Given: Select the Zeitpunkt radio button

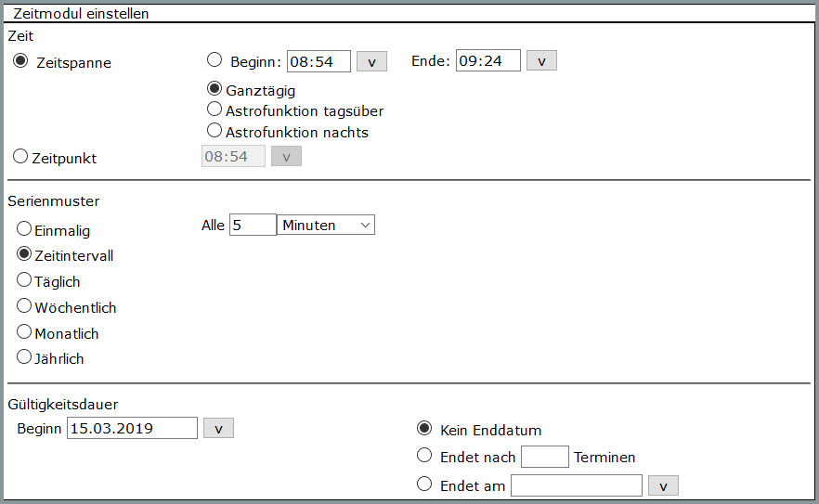Looking at the screenshot, I should click(20, 156).
